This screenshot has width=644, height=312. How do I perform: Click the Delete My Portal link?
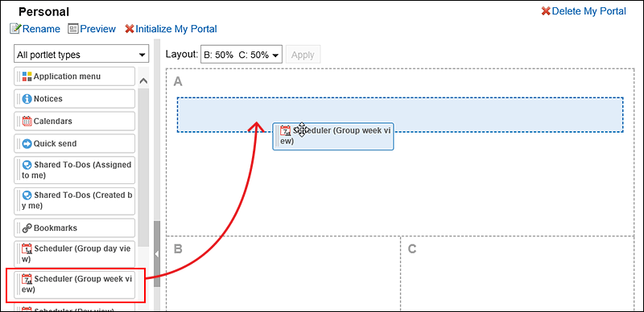coord(584,11)
